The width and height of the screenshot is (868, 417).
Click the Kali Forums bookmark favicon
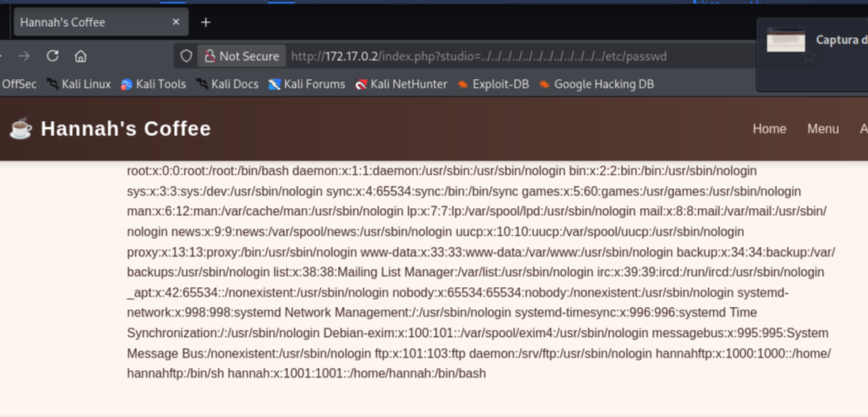(275, 84)
